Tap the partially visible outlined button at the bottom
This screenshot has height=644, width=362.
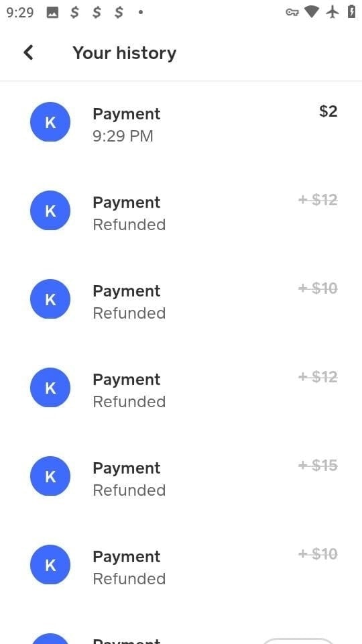tap(298, 641)
